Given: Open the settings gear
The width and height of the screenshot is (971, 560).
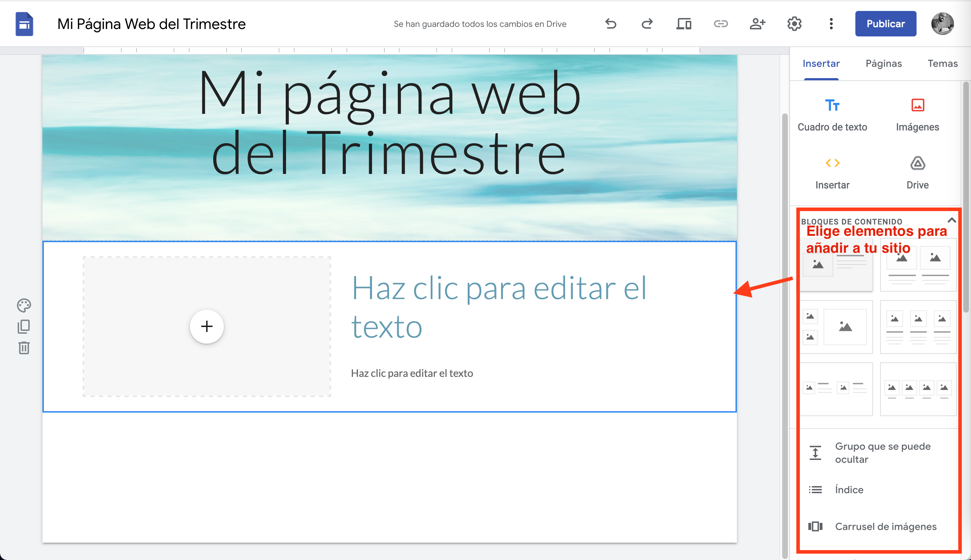Looking at the screenshot, I should [x=795, y=23].
